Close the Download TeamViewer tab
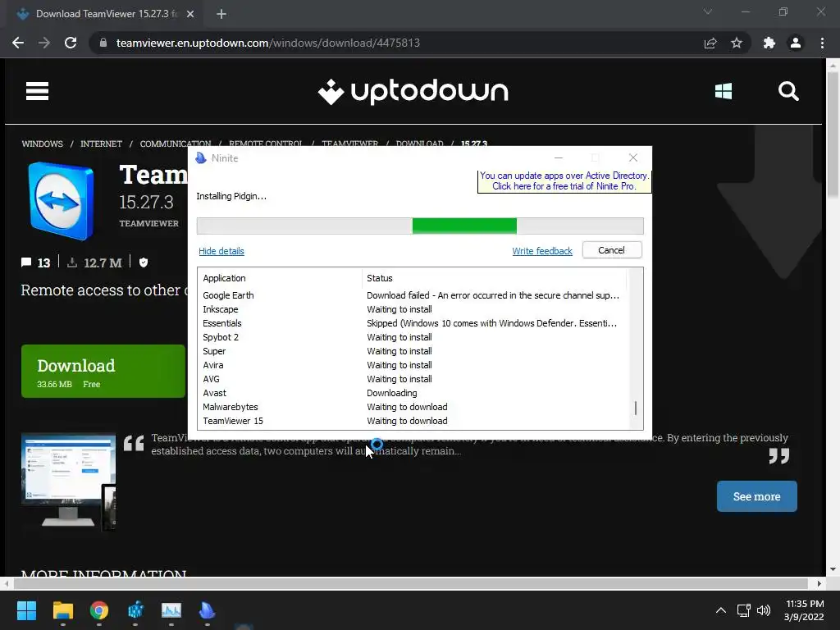This screenshot has height=630, width=840. click(x=190, y=14)
